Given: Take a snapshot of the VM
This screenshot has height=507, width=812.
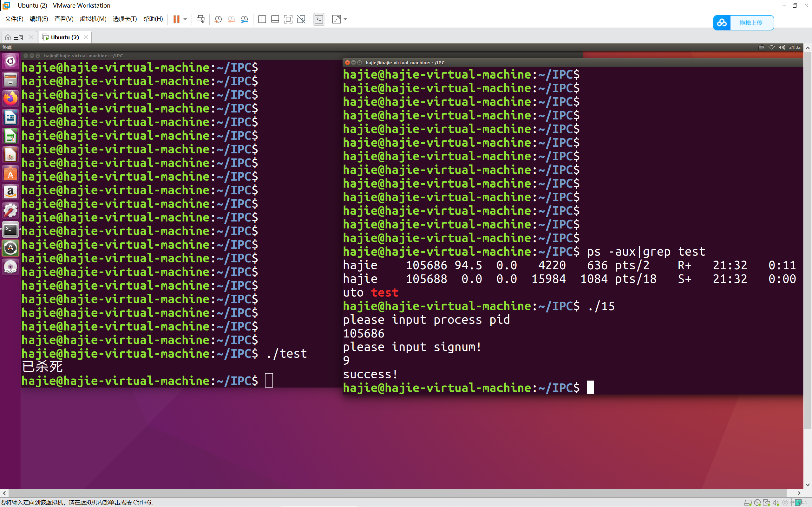Looking at the screenshot, I should tap(218, 19).
